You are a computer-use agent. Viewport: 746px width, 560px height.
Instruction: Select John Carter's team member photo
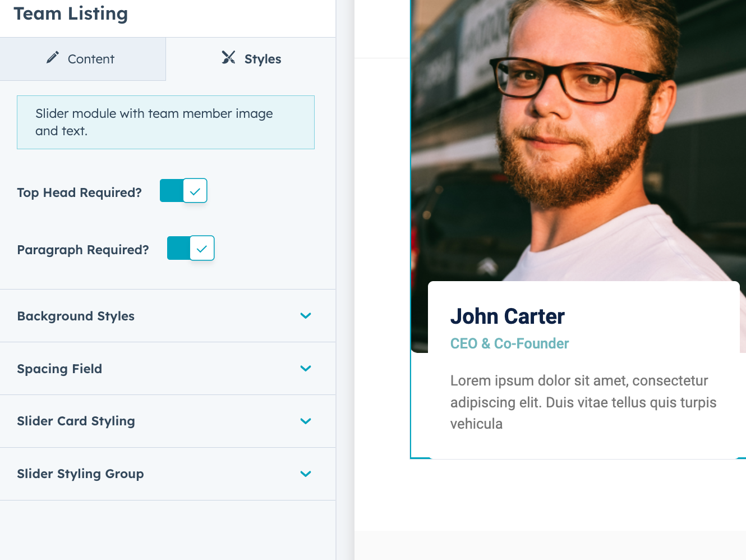pyautogui.click(x=578, y=140)
